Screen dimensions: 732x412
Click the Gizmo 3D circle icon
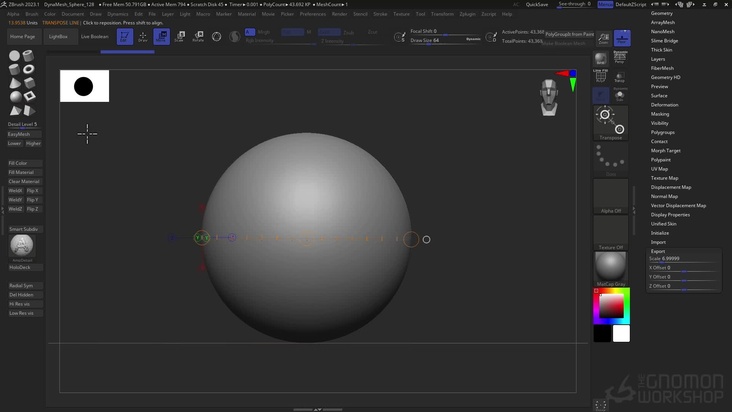(x=217, y=36)
